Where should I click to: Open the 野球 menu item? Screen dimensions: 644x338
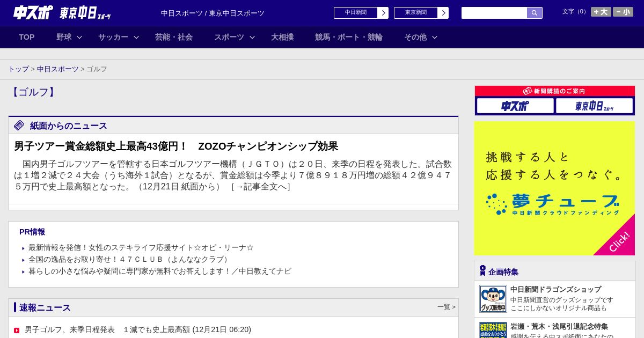coord(64,37)
